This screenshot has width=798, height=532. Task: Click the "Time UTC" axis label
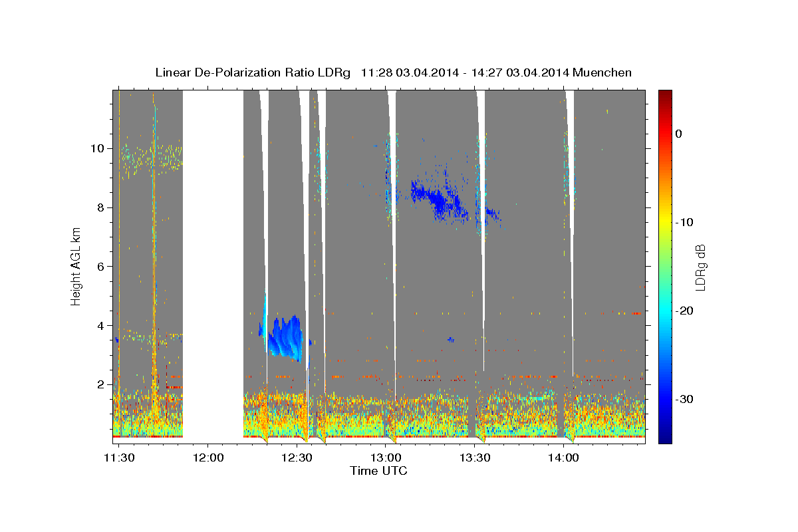pyautogui.click(x=378, y=471)
